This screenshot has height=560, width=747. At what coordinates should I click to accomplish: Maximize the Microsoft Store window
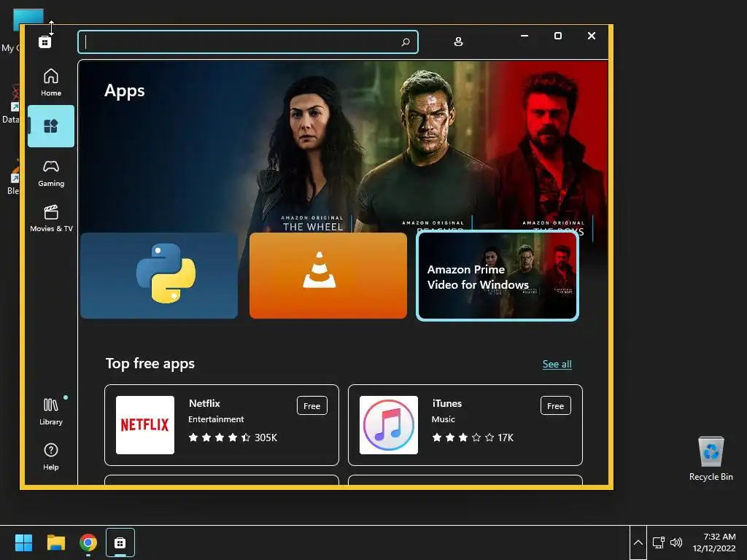(x=558, y=36)
